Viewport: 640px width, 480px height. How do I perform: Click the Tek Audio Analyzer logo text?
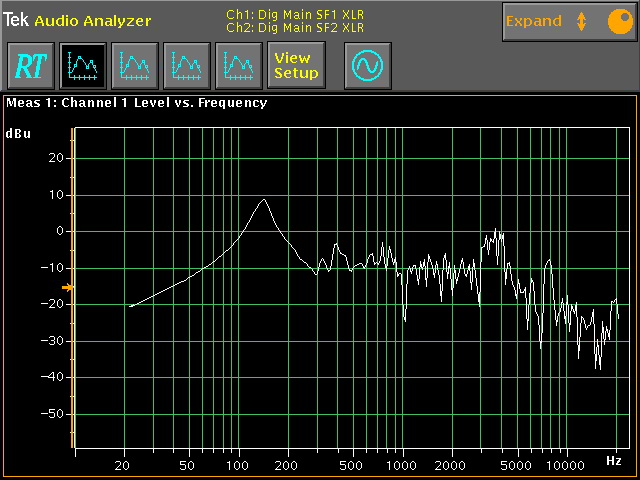[x=78, y=20]
